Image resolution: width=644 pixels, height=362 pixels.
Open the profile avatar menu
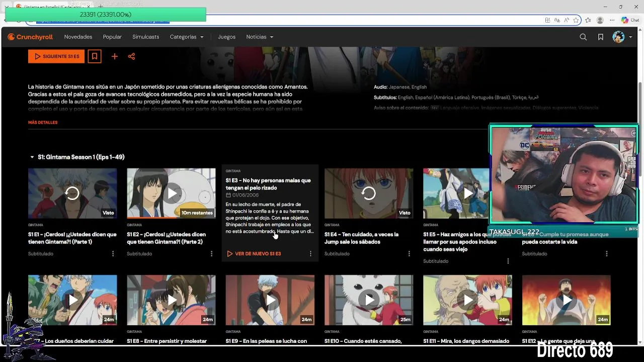pos(622,37)
